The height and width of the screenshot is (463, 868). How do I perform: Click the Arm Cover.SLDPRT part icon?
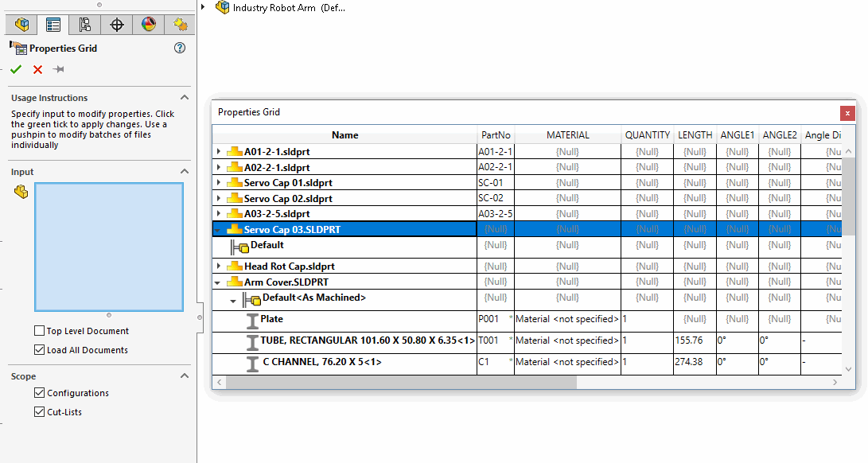click(x=235, y=282)
